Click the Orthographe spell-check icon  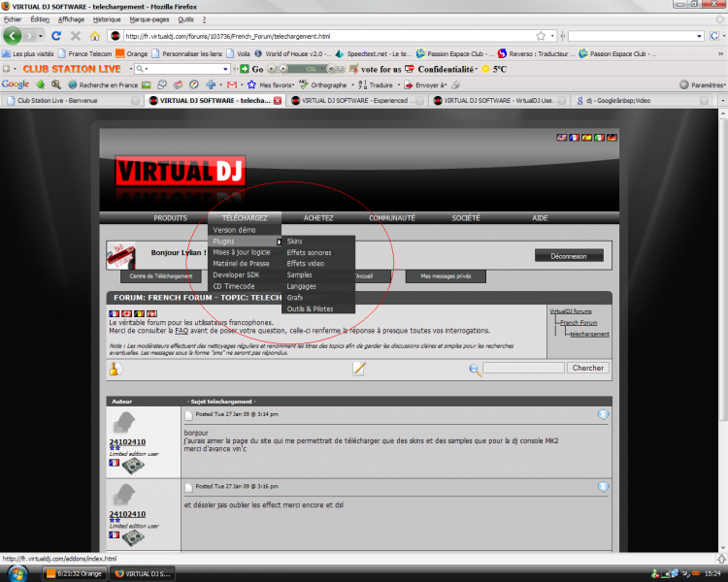[x=304, y=85]
